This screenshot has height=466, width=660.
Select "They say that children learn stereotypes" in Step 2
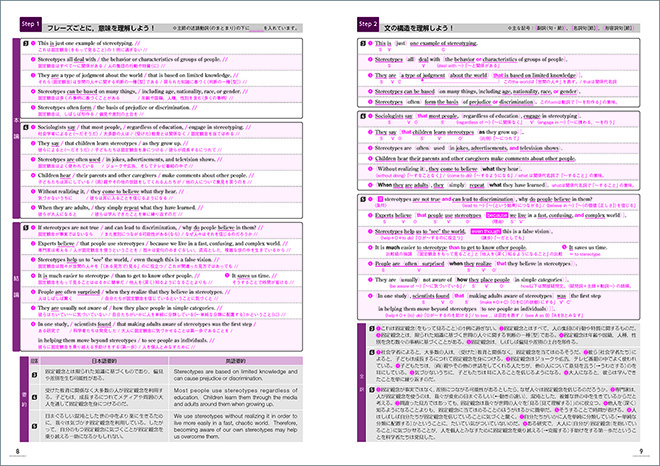pos(449,132)
